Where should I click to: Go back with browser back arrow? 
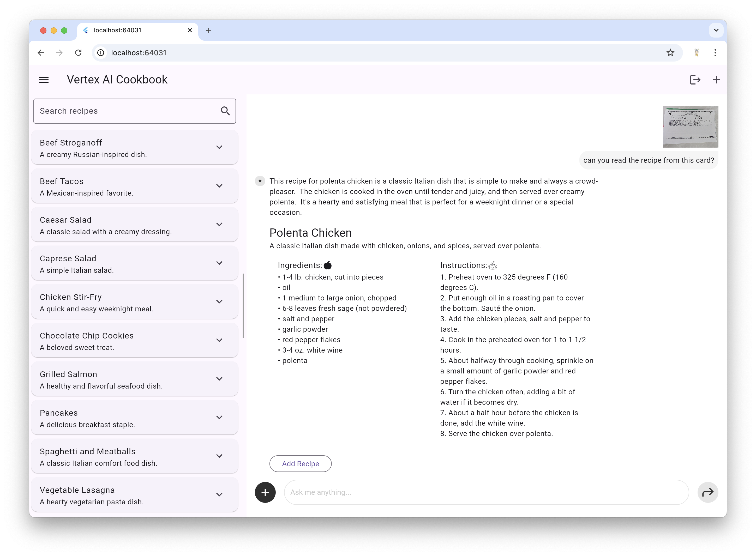coord(41,52)
